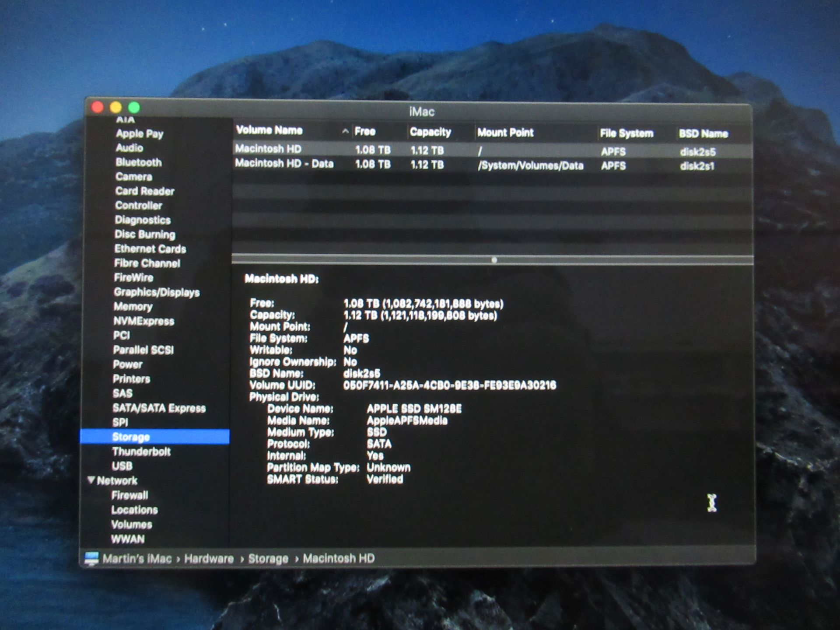Select highlighted Storage sidebar item
The image size is (840, 630).
(x=154, y=437)
